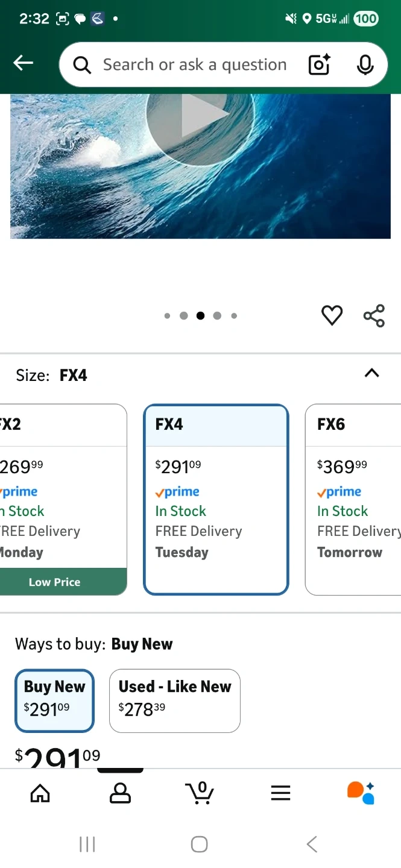Open the hamburger menu tab

(280, 793)
